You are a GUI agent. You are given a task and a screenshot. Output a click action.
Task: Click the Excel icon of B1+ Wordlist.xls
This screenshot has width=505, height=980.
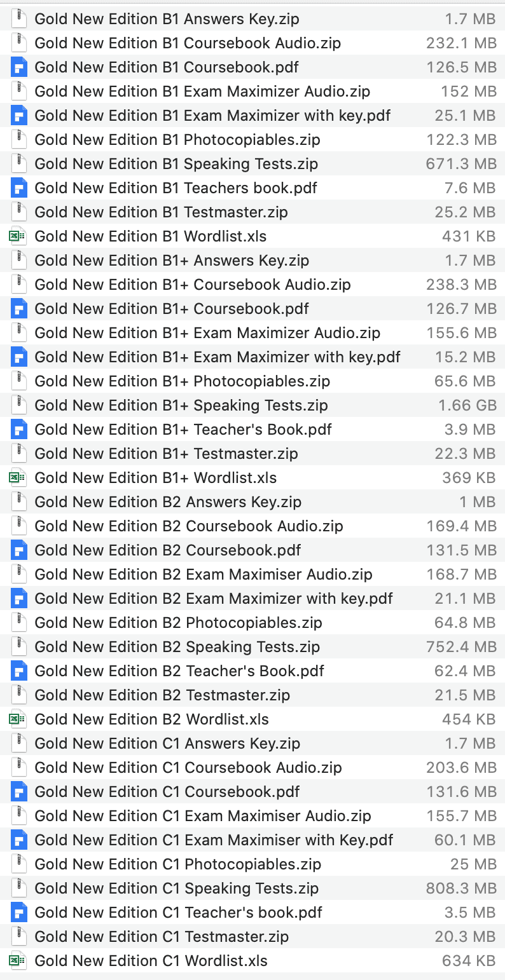[18, 478]
